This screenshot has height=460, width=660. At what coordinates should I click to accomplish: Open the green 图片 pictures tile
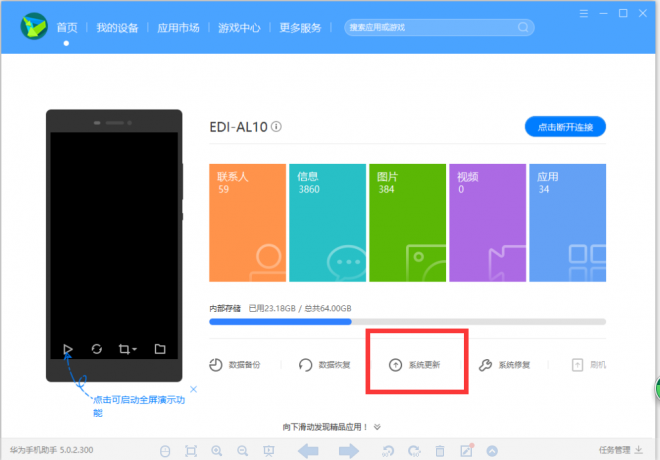pyautogui.click(x=407, y=223)
